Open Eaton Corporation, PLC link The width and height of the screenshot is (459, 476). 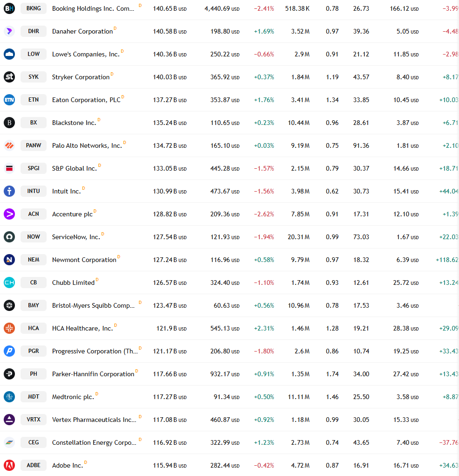click(86, 100)
